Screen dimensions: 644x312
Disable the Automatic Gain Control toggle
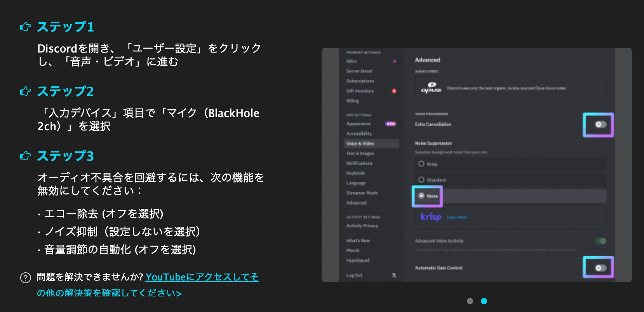click(x=600, y=268)
